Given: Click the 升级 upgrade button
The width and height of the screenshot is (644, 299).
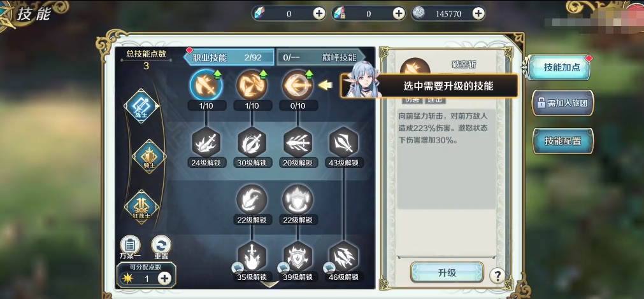Looking at the screenshot, I should [447, 273].
